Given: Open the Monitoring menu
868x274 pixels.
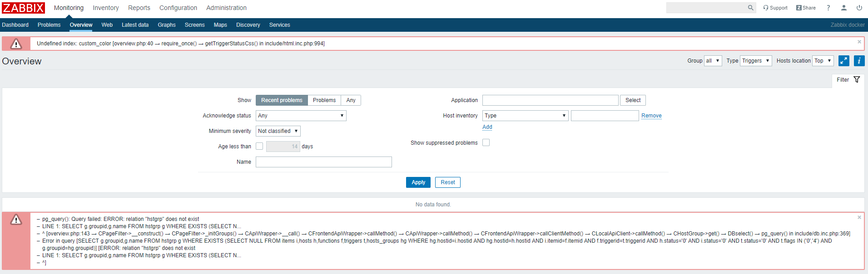Looking at the screenshot, I should (69, 8).
